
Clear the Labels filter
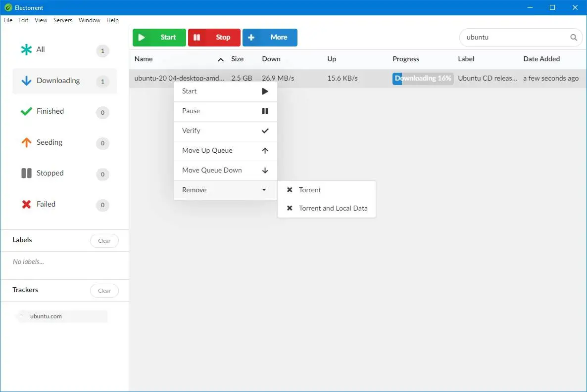click(x=104, y=241)
